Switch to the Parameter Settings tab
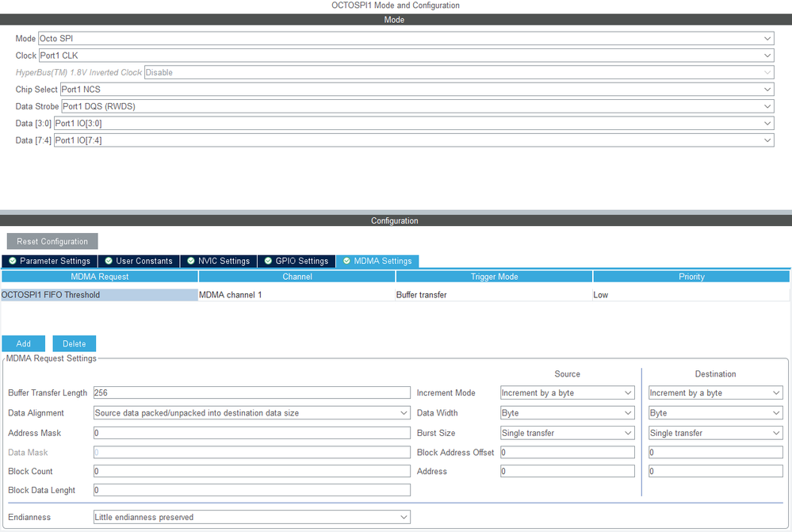 pyautogui.click(x=49, y=261)
